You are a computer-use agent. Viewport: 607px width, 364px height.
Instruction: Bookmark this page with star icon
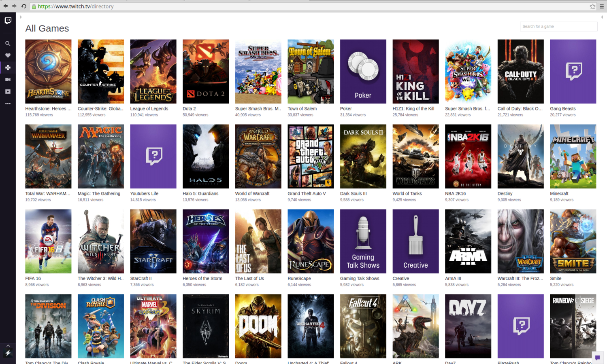592,6
